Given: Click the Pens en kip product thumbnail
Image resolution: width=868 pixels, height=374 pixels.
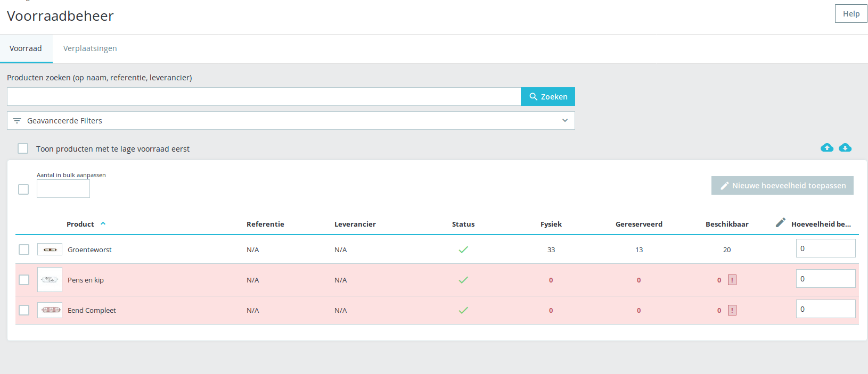Looking at the screenshot, I should pyautogui.click(x=50, y=279).
